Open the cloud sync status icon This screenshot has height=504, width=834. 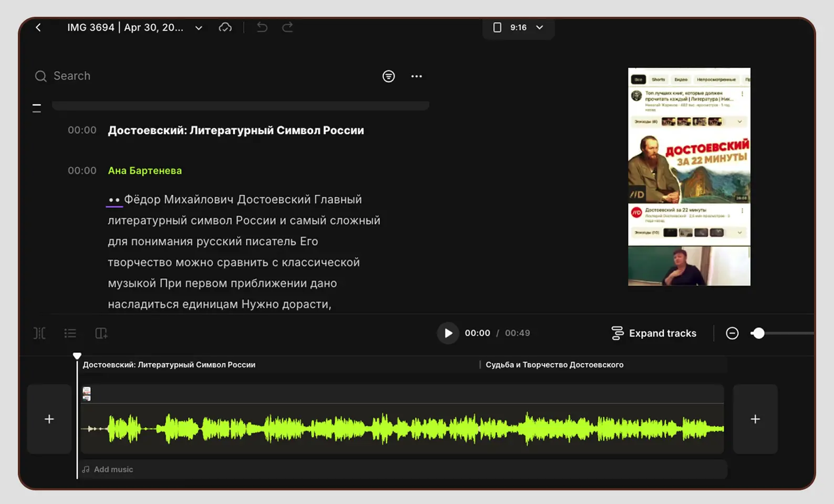click(x=225, y=27)
